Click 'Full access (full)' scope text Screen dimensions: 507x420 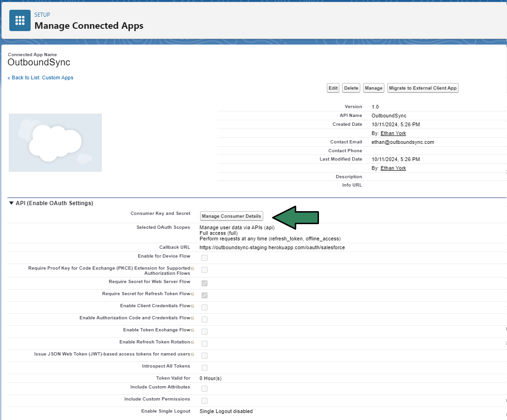[219, 233]
